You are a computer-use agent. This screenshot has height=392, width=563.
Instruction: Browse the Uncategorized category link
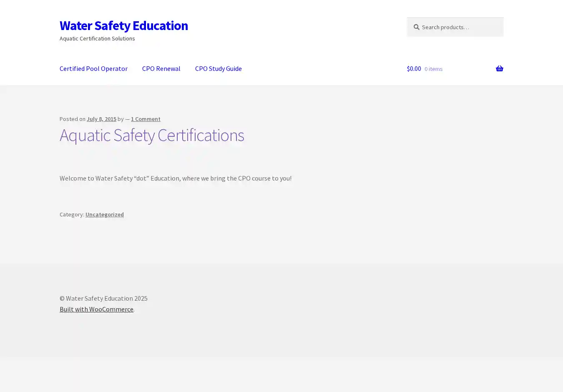104,214
